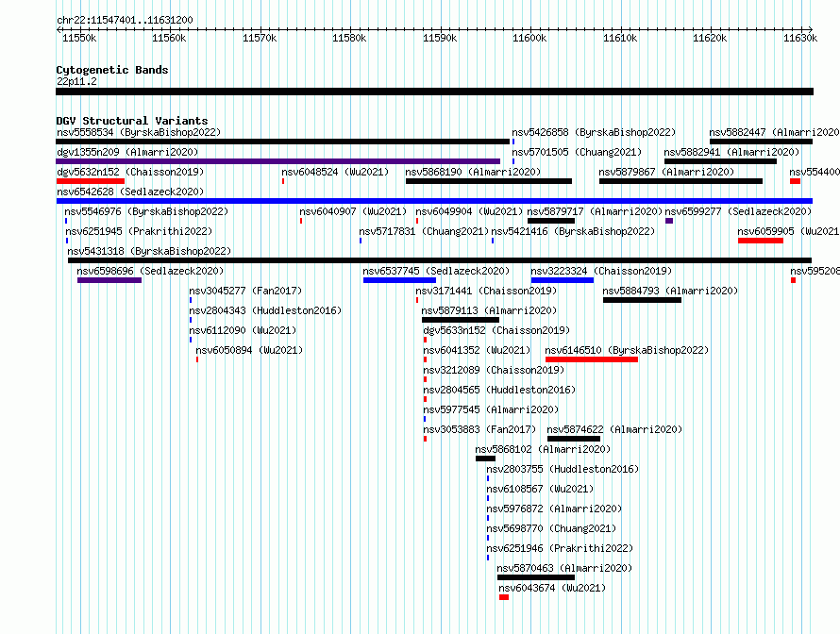Open the nsv5421416 (ByrskaBishop2022) label

[573, 231]
